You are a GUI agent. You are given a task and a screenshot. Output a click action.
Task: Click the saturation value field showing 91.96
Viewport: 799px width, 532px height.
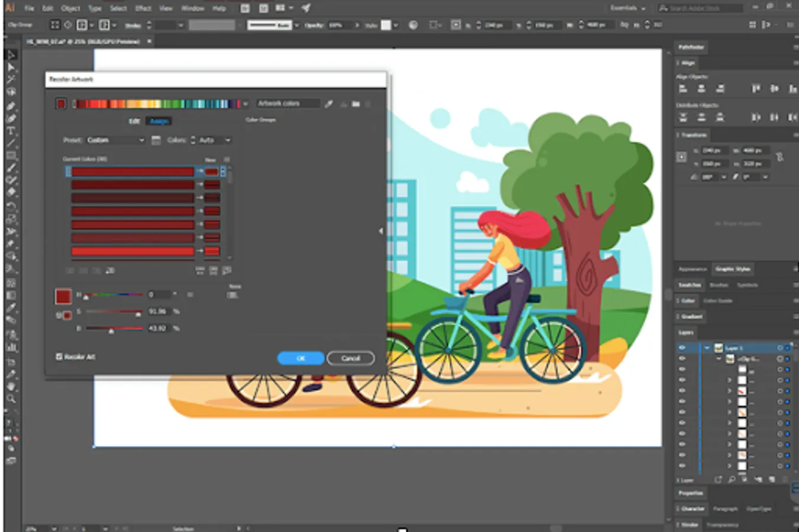point(158,312)
